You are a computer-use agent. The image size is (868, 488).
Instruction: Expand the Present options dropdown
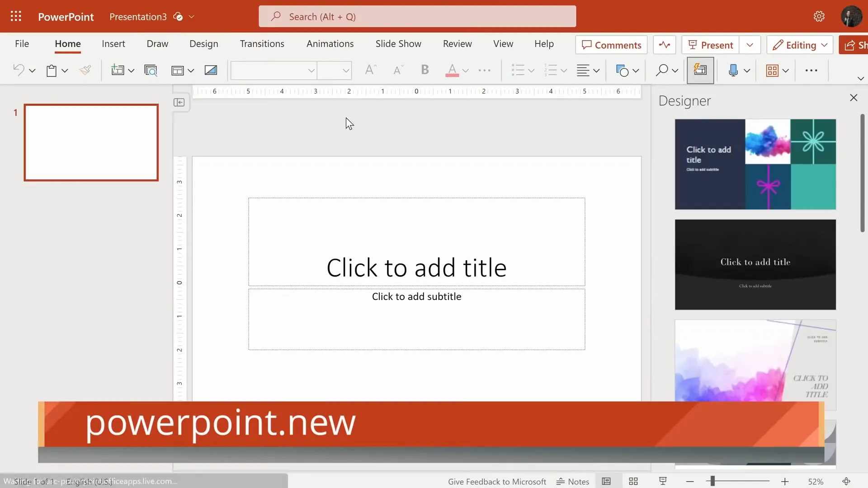pyautogui.click(x=750, y=45)
